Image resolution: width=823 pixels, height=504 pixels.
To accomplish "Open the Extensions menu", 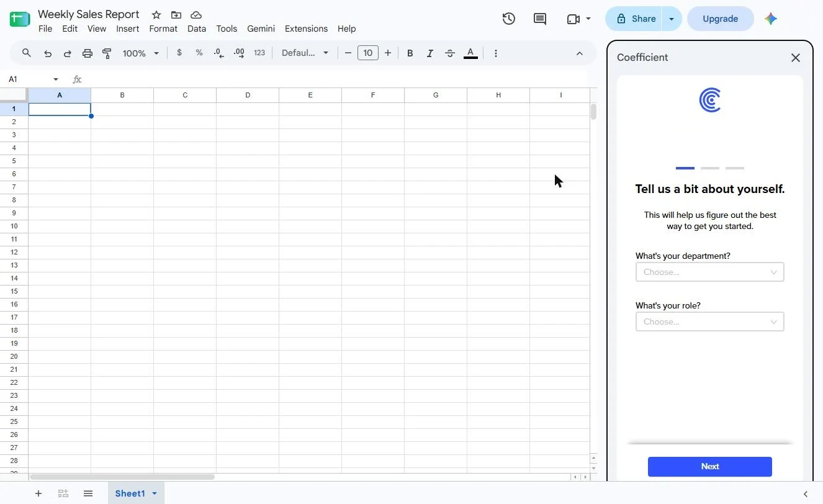I will (x=306, y=29).
